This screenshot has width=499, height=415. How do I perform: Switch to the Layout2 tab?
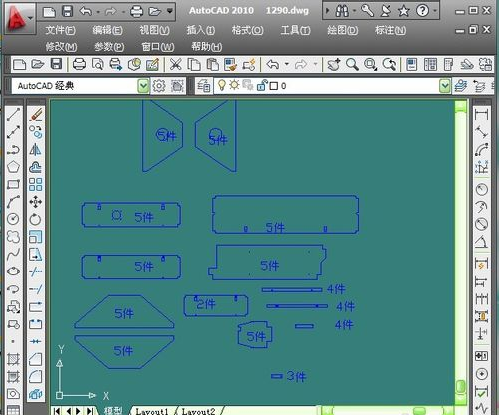pos(198,411)
